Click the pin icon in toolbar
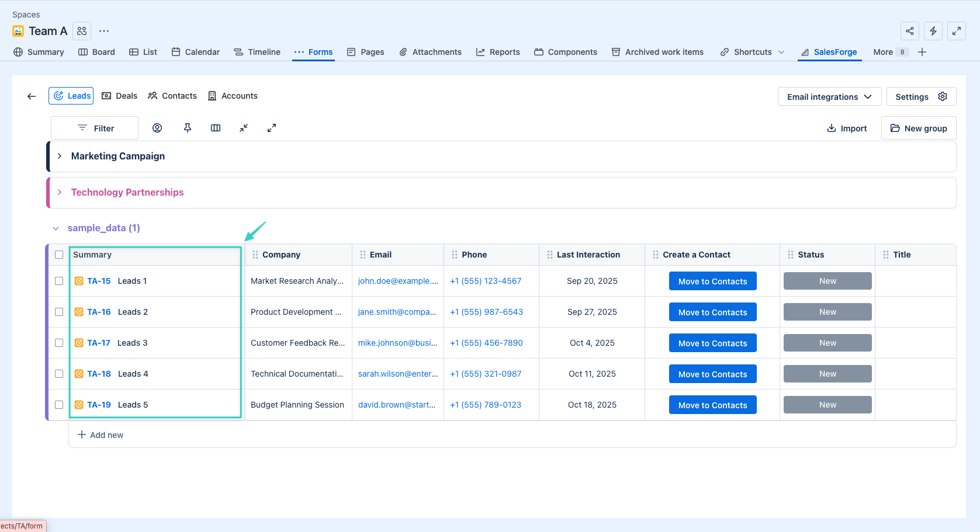This screenshot has width=980, height=532. [188, 128]
